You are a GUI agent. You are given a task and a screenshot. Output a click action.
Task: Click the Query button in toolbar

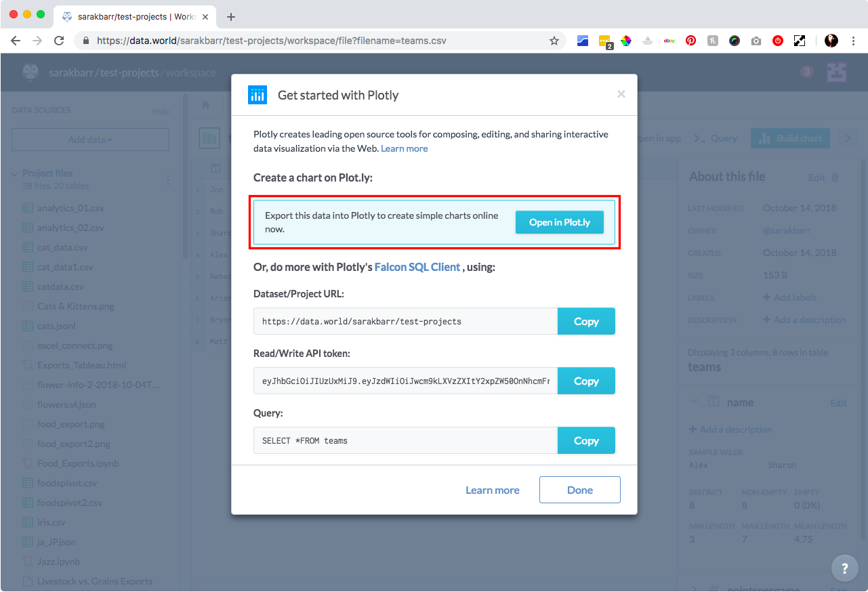716,138
